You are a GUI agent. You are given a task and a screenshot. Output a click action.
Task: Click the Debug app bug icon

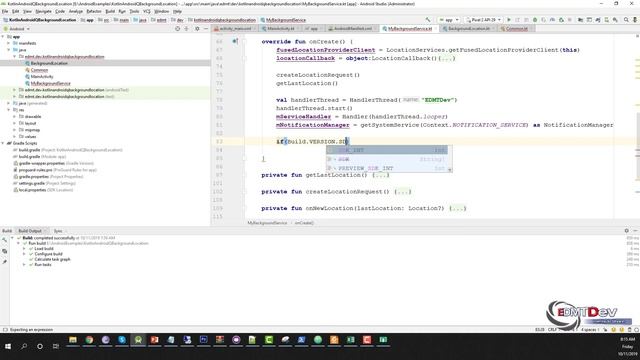click(x=535, y=20)
